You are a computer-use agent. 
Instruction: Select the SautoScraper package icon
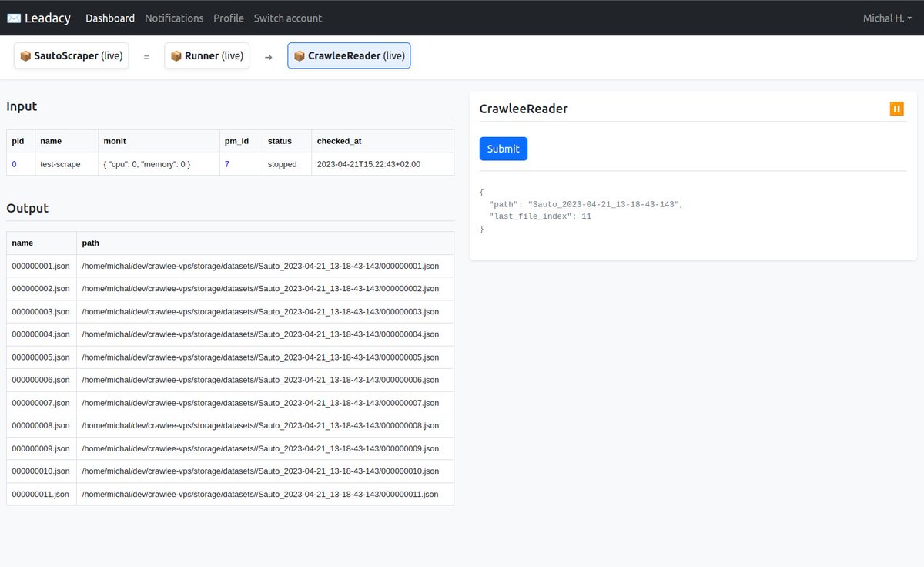click(x=24, y=55)
